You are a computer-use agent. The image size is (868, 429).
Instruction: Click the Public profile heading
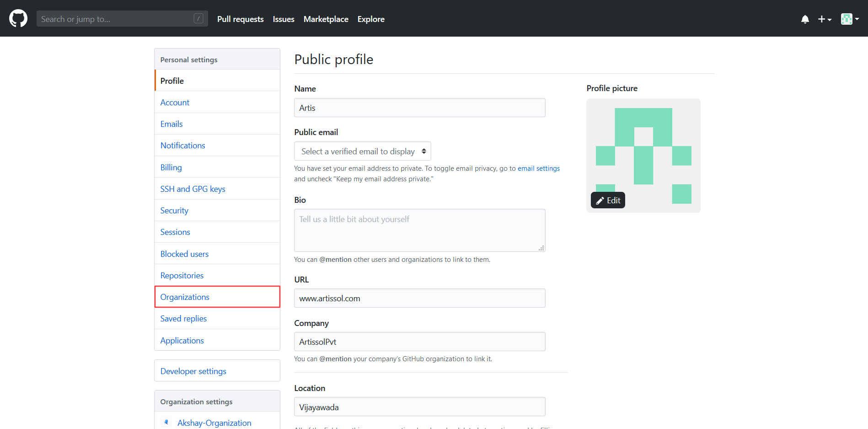pos(334,60)
